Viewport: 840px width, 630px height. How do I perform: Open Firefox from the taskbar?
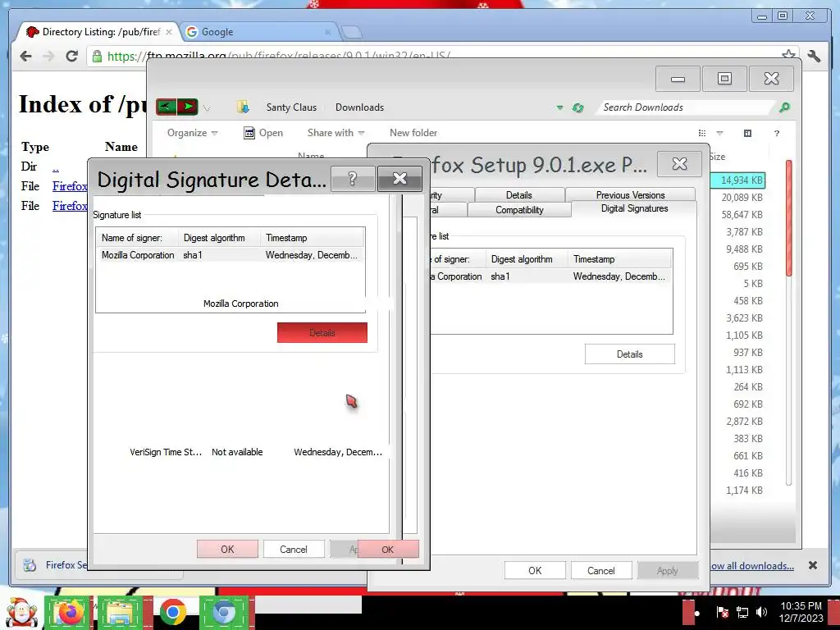[69, 613]
